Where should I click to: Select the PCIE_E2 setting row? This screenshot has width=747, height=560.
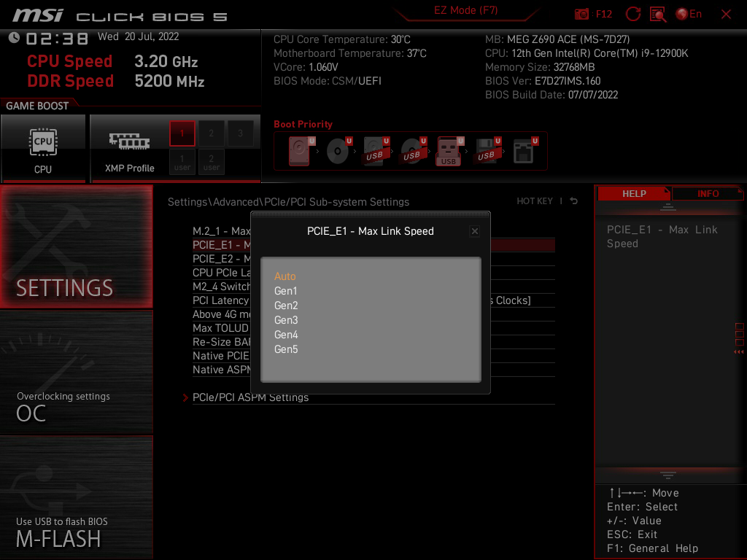pos(222,259)
